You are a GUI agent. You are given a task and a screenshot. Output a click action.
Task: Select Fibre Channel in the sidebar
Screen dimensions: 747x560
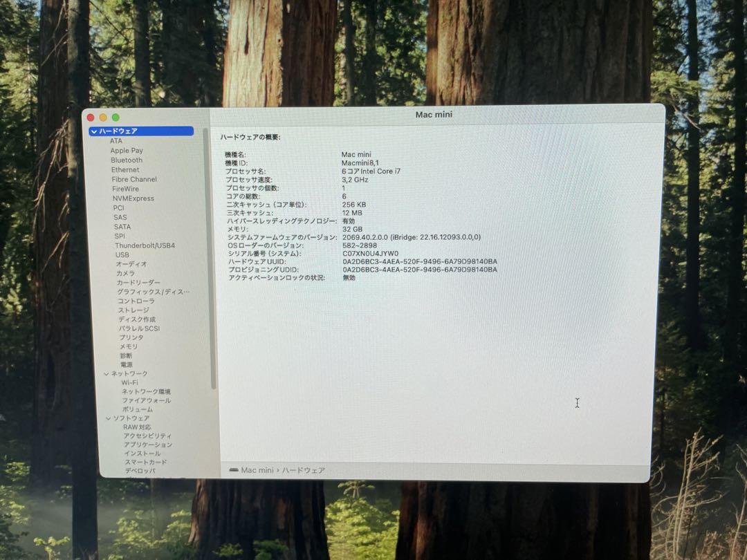(134, 179)
